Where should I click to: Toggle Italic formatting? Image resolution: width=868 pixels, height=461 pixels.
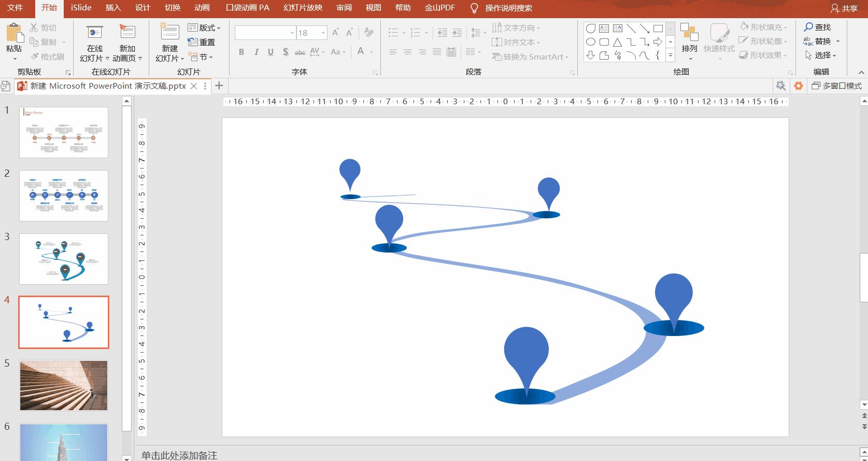[256, 52]
